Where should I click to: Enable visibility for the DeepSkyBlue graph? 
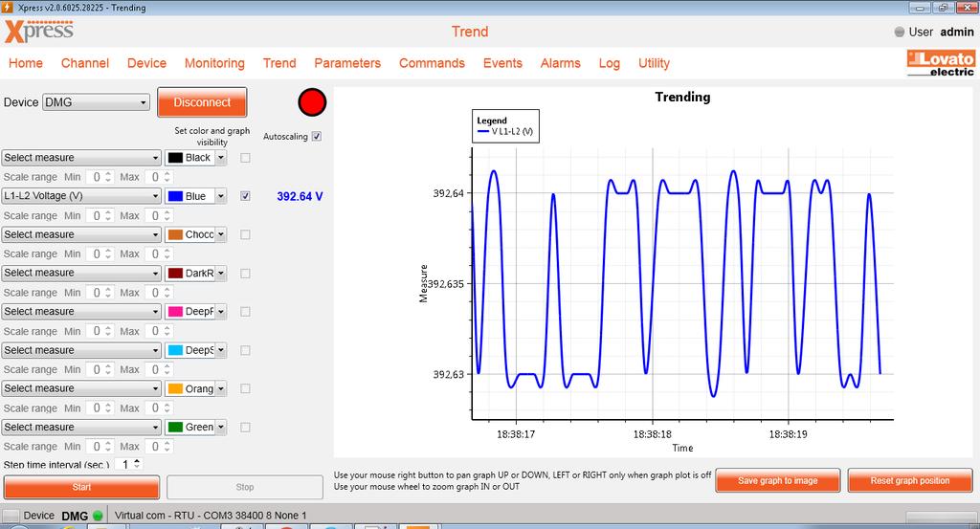click(245, 350)
